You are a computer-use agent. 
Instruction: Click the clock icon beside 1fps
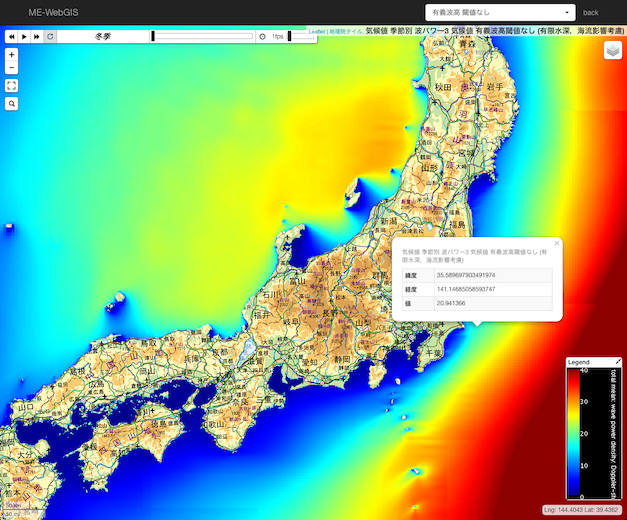(262, 36)
